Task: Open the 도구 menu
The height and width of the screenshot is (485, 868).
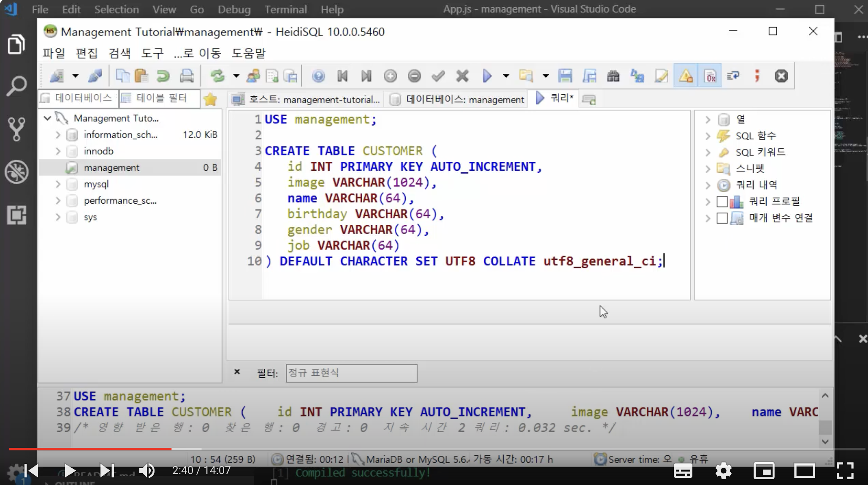Action: 152,53
